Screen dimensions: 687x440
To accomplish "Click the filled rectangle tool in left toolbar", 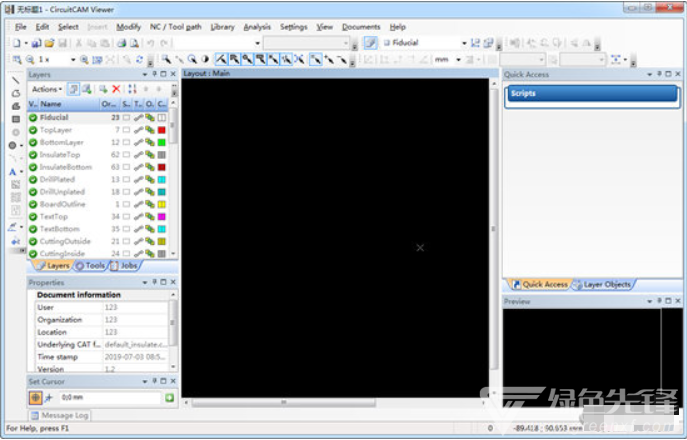I will (x=15, y=118).
